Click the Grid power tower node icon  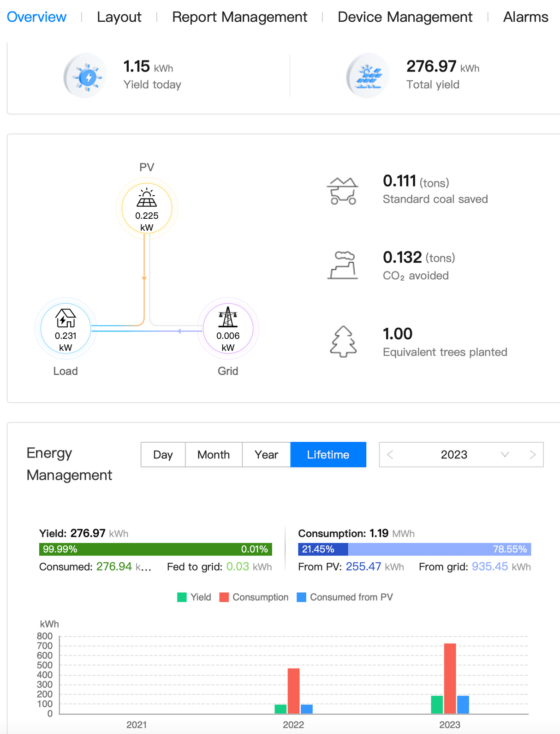tap(228, 318)
